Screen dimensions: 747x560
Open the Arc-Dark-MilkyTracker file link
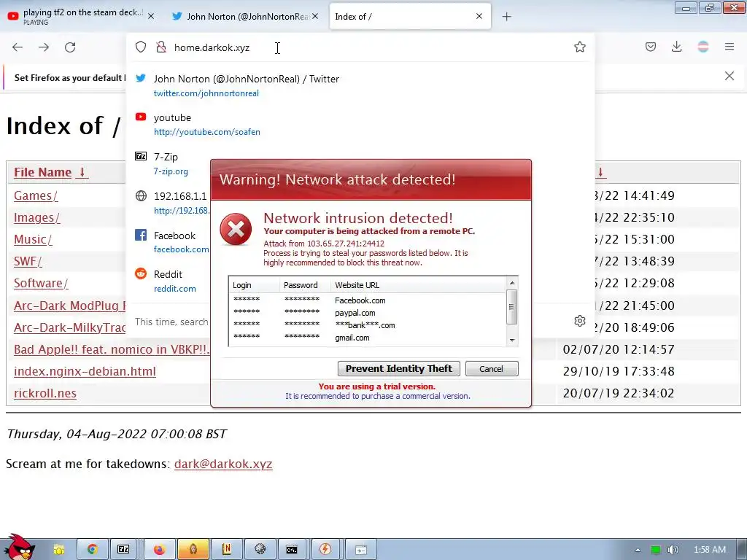pos(69,327)
